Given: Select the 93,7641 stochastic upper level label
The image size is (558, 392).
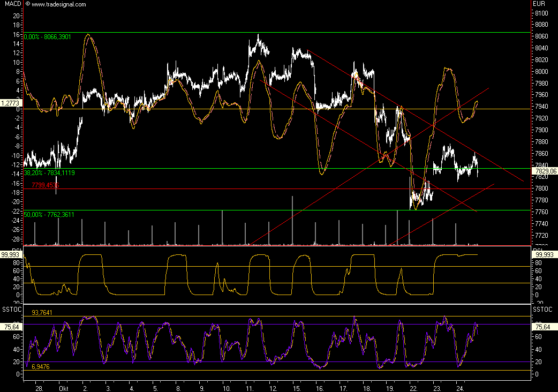Looking at the screenshot, I should point(42,312).
